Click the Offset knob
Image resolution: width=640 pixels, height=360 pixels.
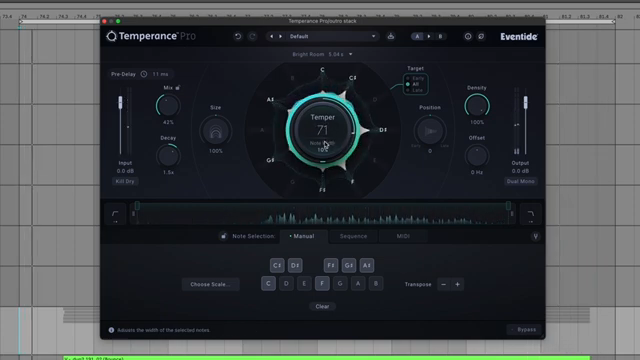477,156
